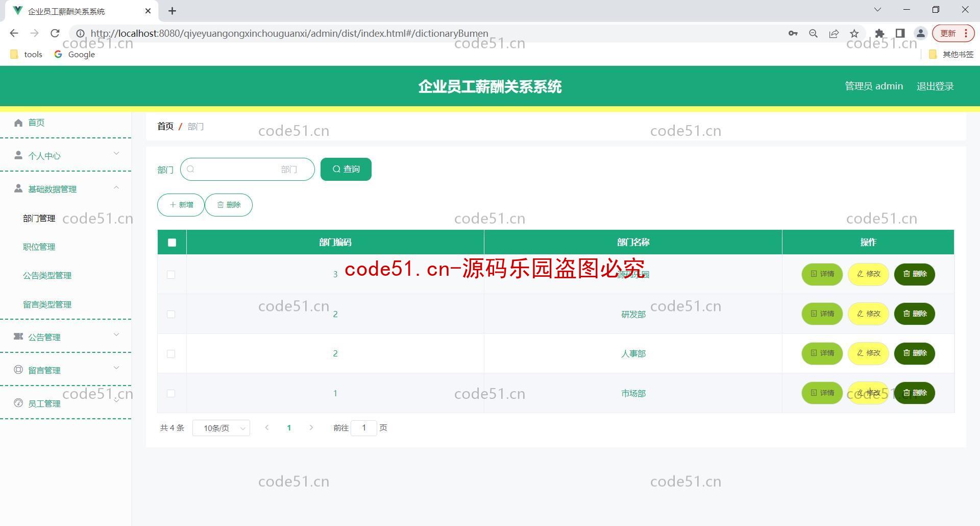Click the icon beside 基础数据管理

[x=18, y=188]
